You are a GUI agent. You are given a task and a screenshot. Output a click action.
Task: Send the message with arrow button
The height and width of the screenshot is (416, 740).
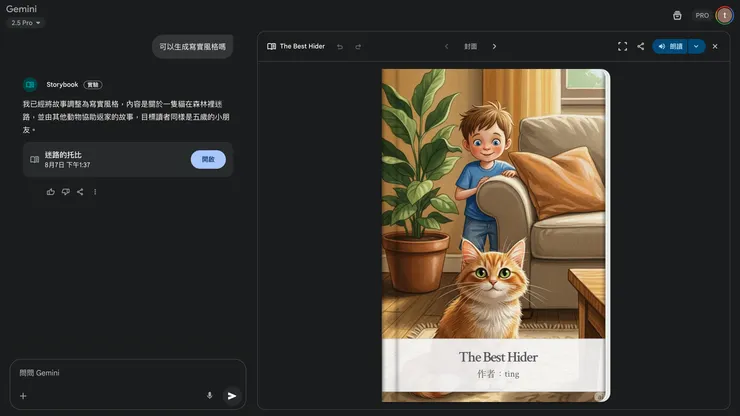coord(232,396)
